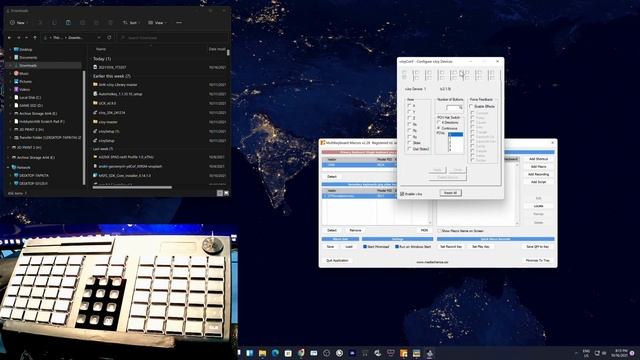Screen dimensions: 640x360
Task: Switch Explorer to large thumbnails view icon
Action: click(227, 193)
